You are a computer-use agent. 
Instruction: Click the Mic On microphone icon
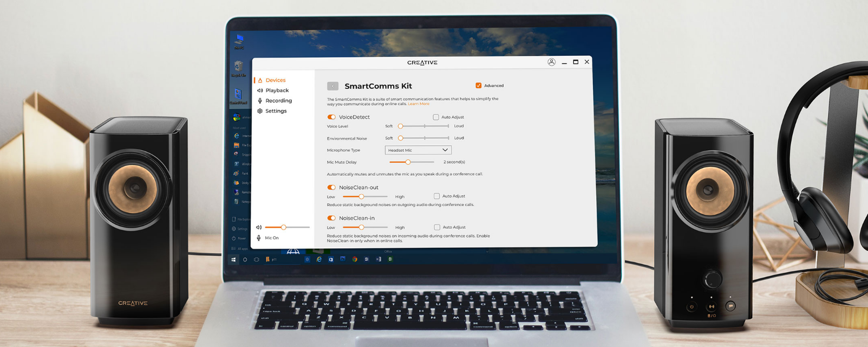click(259, 238)
